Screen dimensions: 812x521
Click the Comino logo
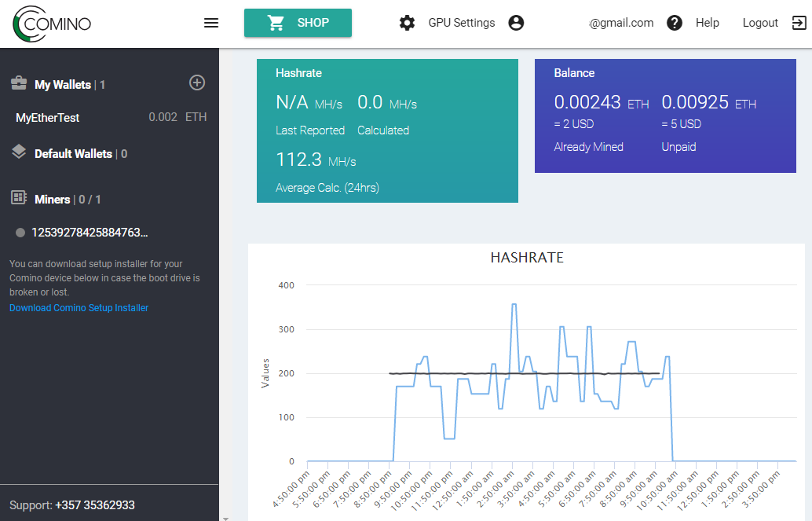click(53, 24)
